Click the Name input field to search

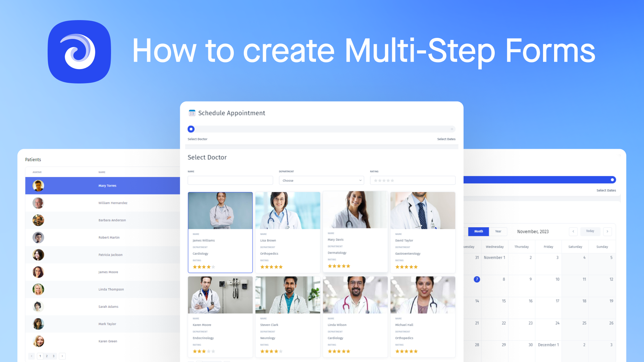[x=230, y=180]
